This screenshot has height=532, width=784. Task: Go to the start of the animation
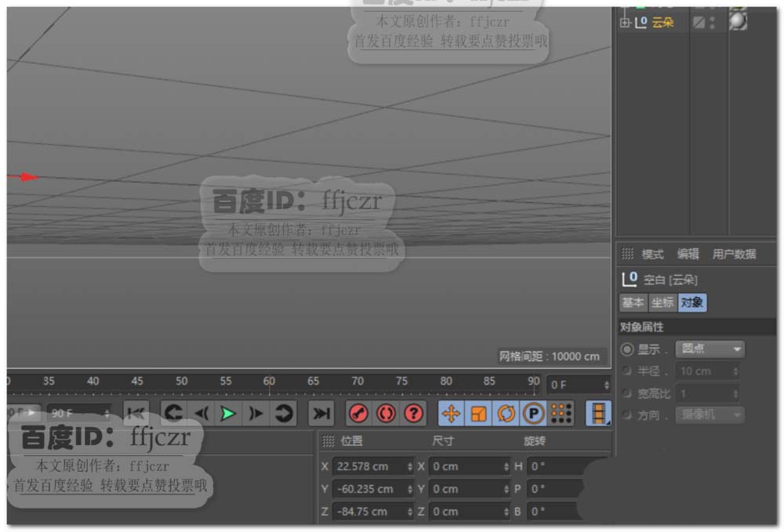point(136,414)
